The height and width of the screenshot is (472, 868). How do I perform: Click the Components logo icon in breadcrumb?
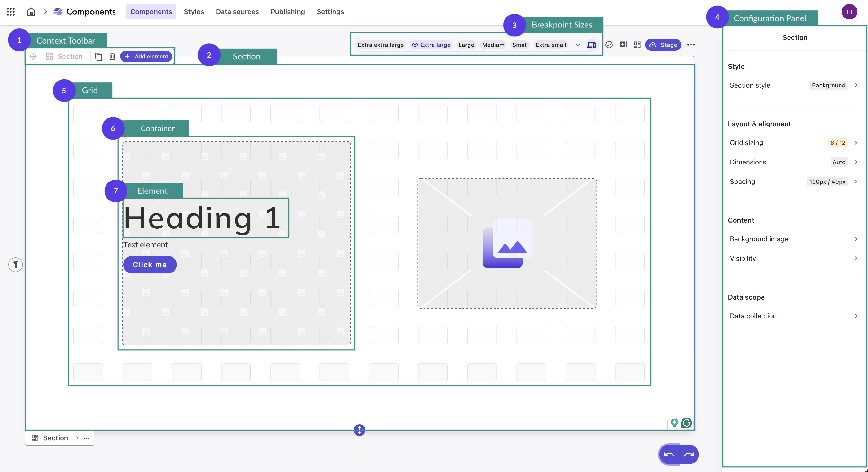[x=58, y=12]
